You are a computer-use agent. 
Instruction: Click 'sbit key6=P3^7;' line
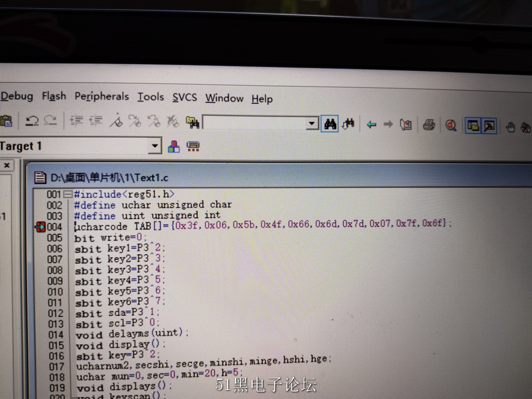[x=120, y=302]
